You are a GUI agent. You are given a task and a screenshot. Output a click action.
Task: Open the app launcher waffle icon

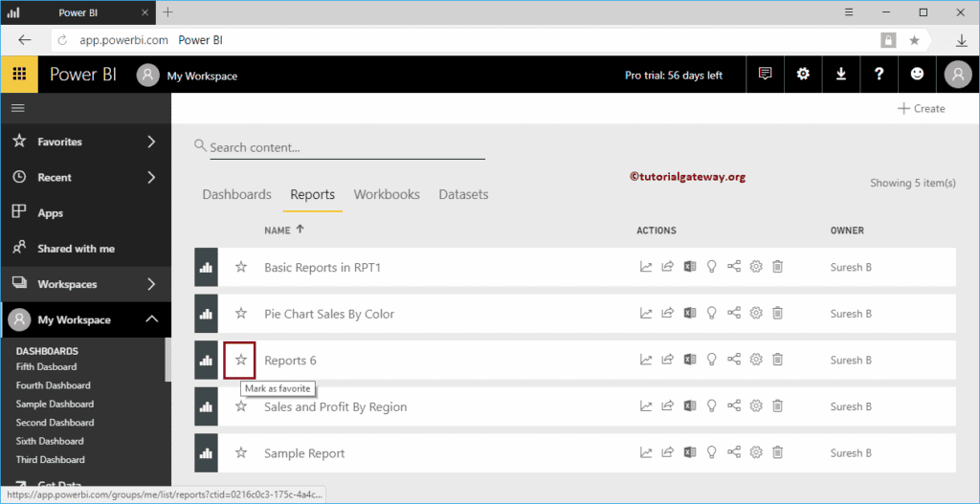click(19, 75)
